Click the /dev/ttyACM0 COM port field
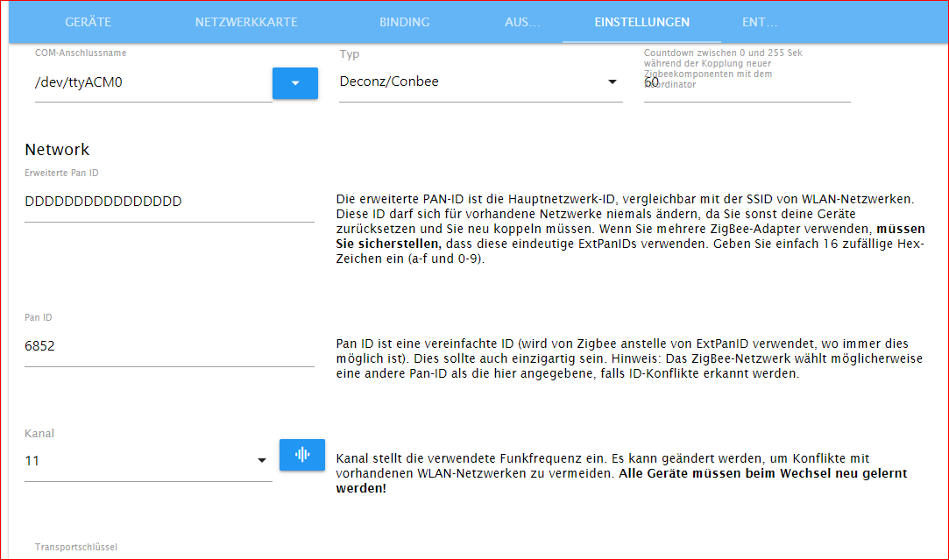Screen dimensions: 949x560 tap(153, 83)
